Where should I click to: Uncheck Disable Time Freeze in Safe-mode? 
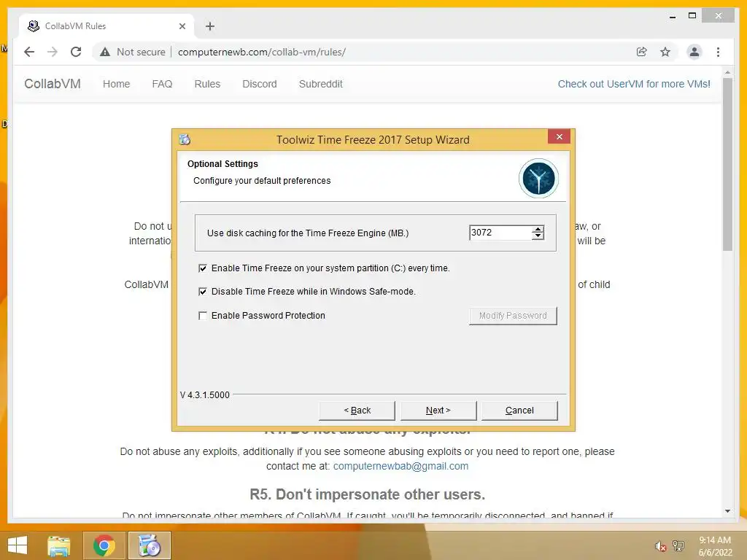[x=203, y=292]
